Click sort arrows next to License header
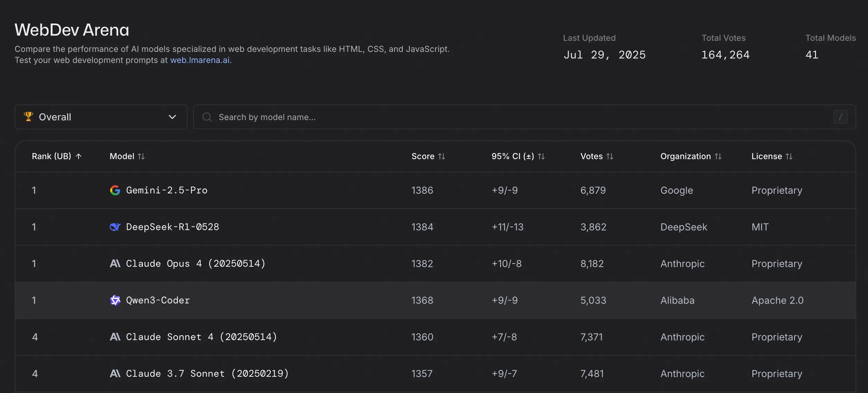 [x=789, y=156]
